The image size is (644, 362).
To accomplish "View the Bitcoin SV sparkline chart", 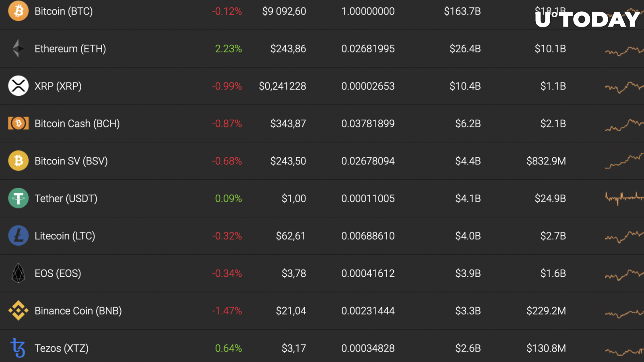I will pos(624,161).
